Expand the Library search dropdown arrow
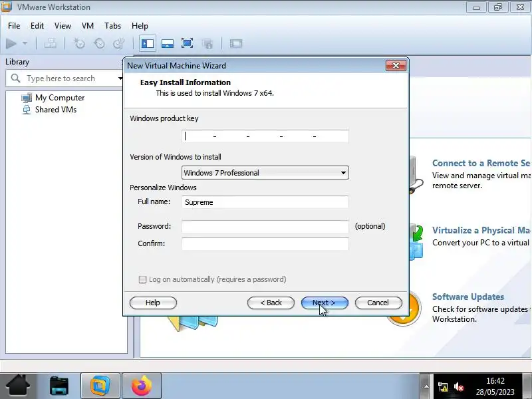Viewport: 532px width, 399px height. click(120, 78)
